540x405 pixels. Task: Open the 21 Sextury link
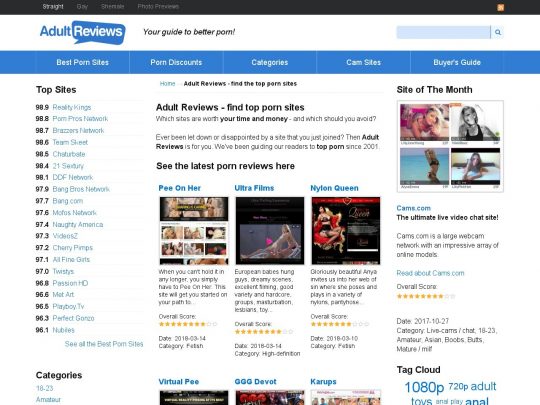click(x=68, y=166)
